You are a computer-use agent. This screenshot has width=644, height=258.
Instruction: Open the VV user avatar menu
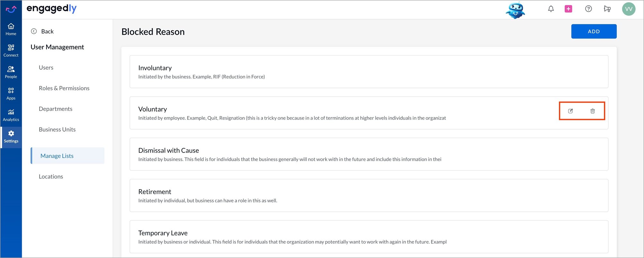(x=629, y=9)
